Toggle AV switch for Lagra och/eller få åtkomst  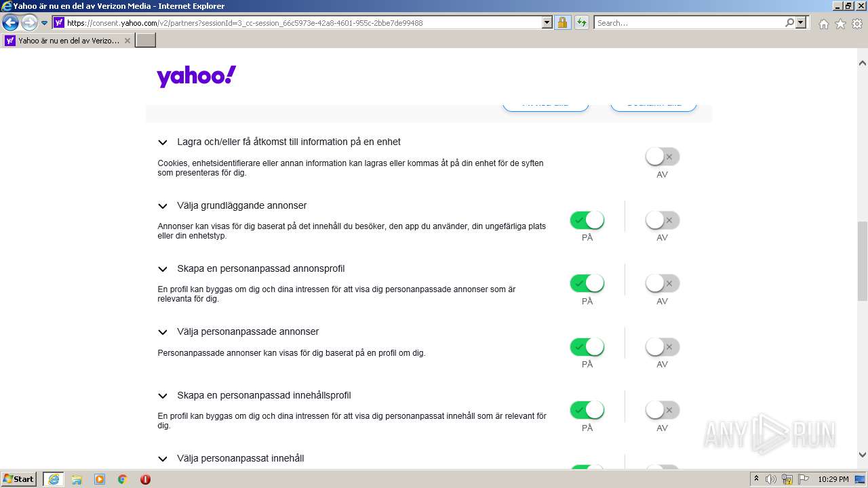663,157
